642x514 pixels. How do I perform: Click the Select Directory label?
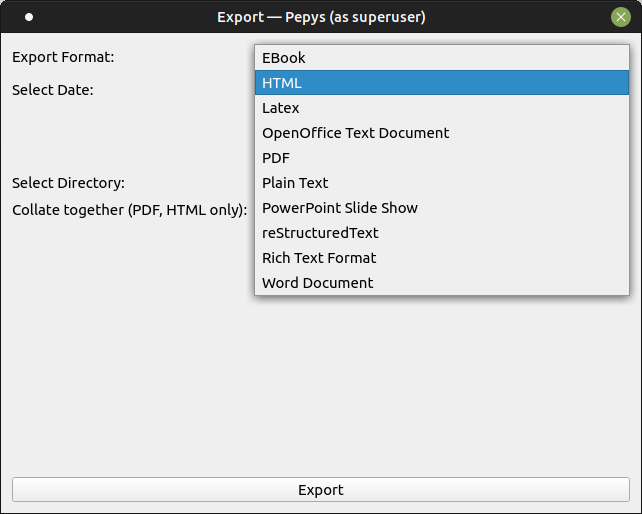coord(68,183)
